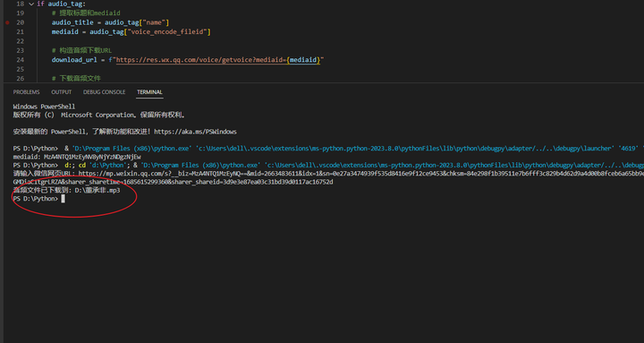Click the comment '# 提取标题和mediaid'
644x343 pixels.
coord(86,13)
